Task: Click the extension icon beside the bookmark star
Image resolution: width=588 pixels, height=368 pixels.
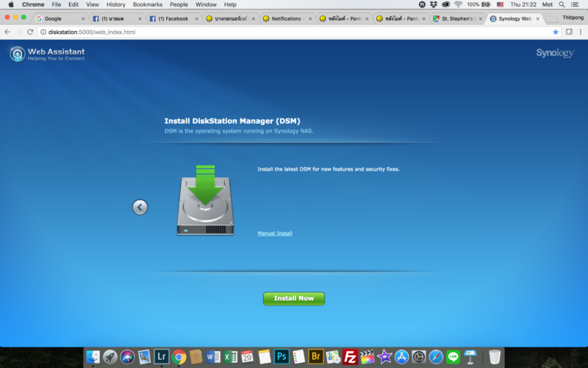Action: point(569,32)
